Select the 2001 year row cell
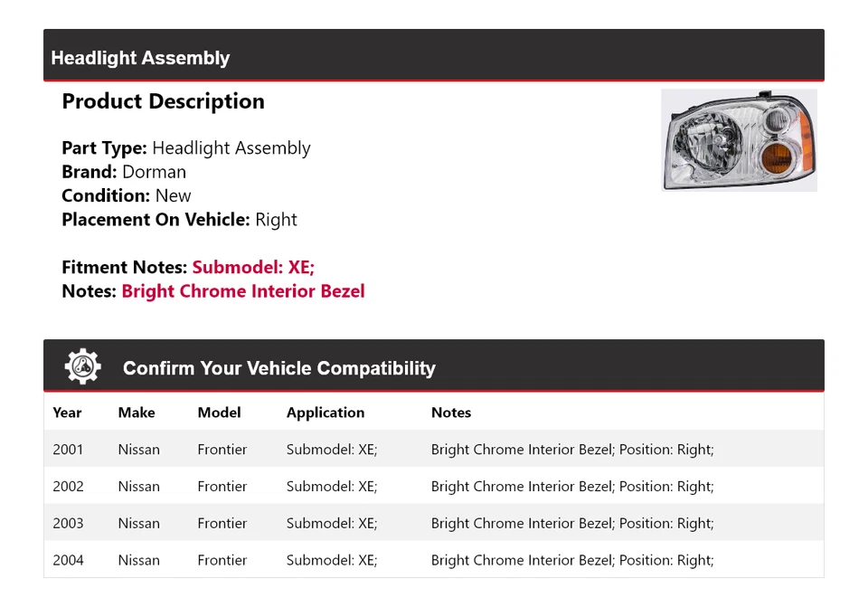 (x=68, y=450)
